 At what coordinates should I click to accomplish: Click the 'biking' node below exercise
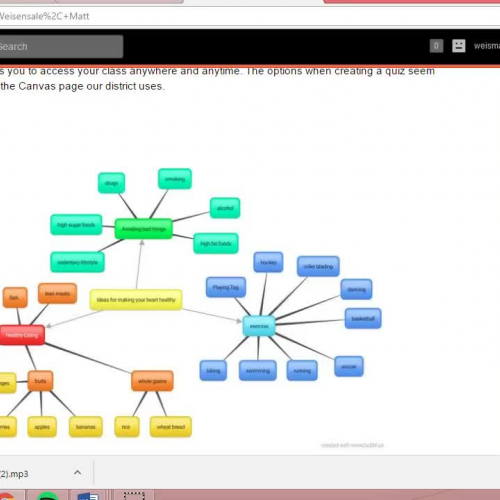[213, 370]
